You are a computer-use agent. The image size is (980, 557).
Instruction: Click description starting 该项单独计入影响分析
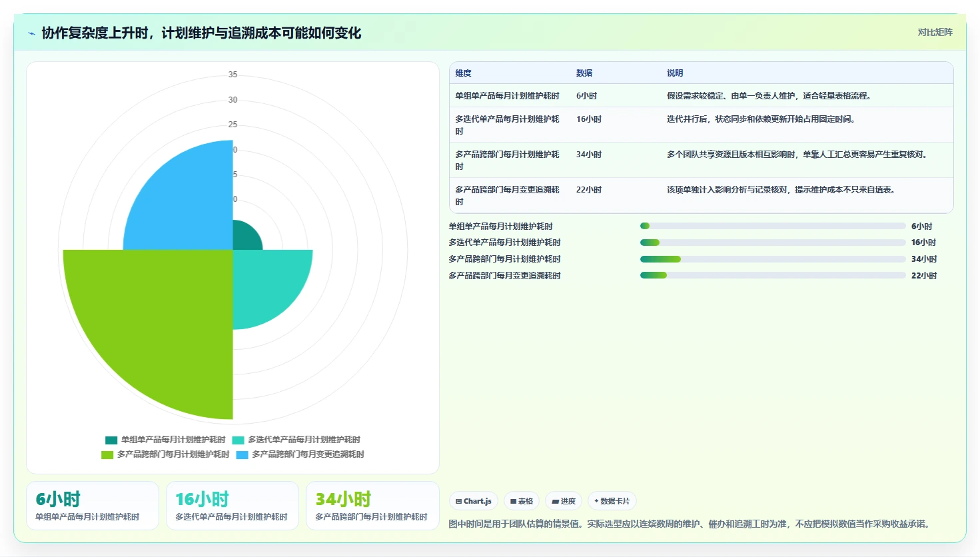[782, 190]
